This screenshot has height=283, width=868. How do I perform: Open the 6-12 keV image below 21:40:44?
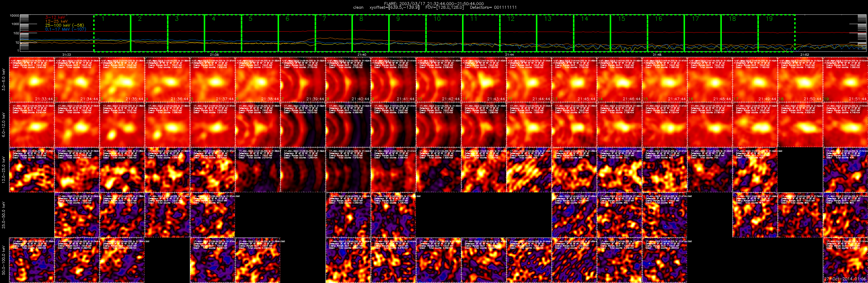click(348, 125)
